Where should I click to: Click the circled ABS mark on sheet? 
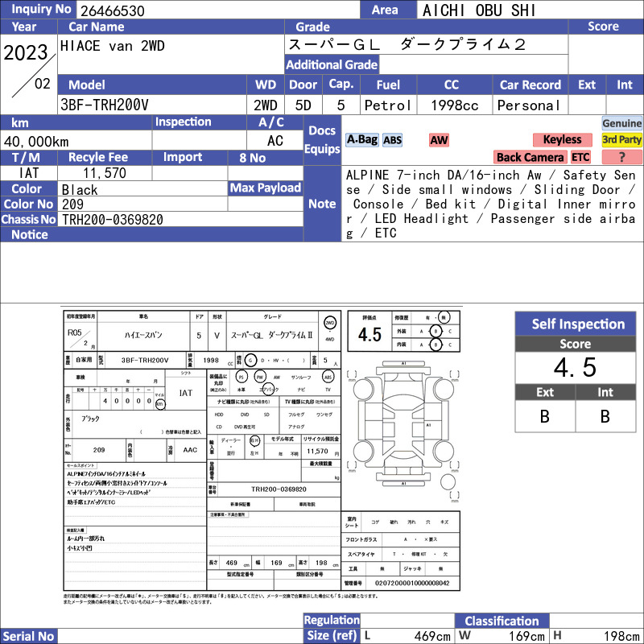328,377
